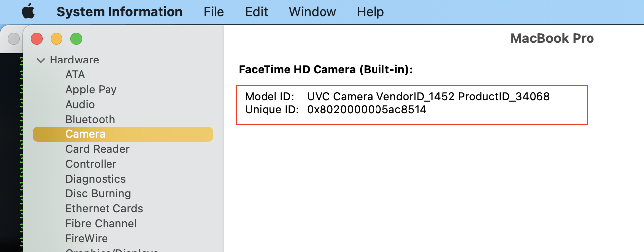Select Audio in the sidebar
644x252 pixels.
[x=80, y=105]
